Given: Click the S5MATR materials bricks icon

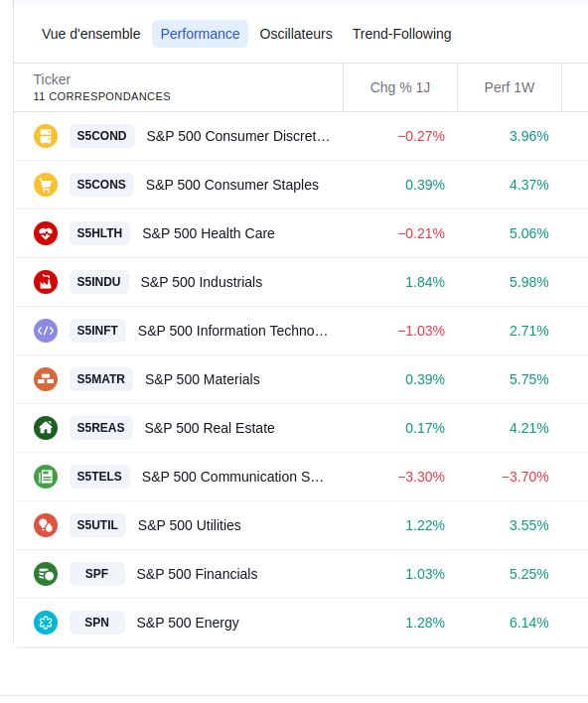Looking at the screenshot, I should coord(46,379).
